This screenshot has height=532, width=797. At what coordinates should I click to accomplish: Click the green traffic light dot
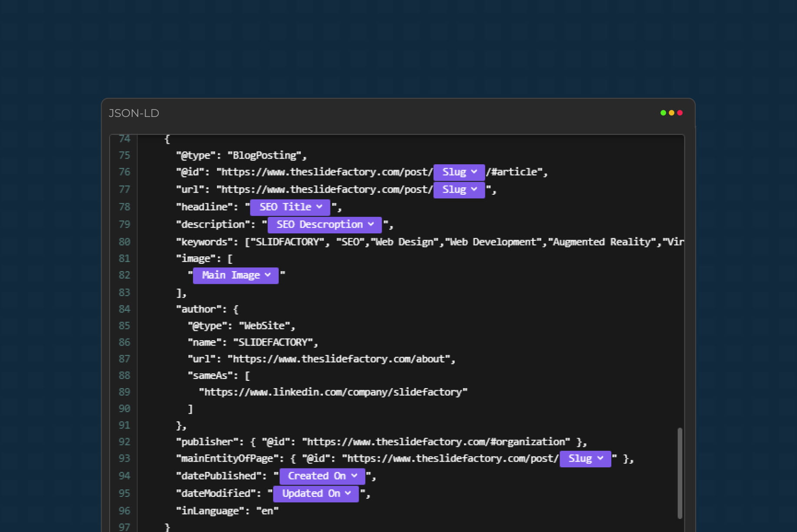pos(663,113)
